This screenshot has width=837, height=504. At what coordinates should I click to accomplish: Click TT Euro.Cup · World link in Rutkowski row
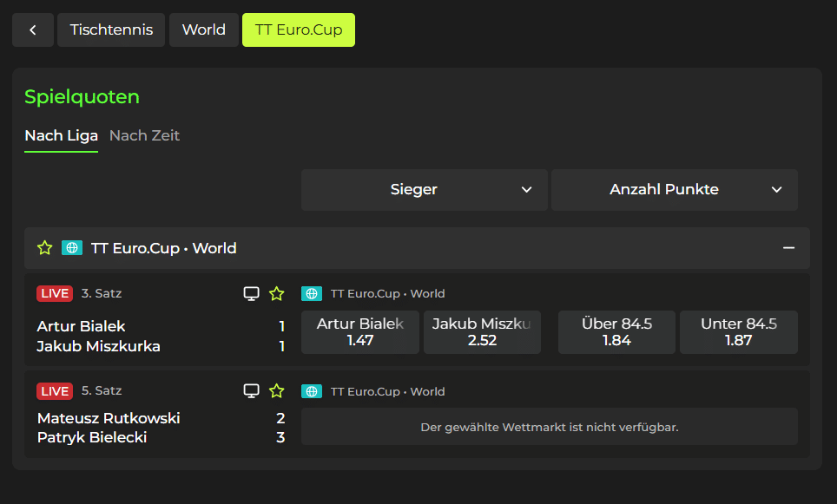387,391
